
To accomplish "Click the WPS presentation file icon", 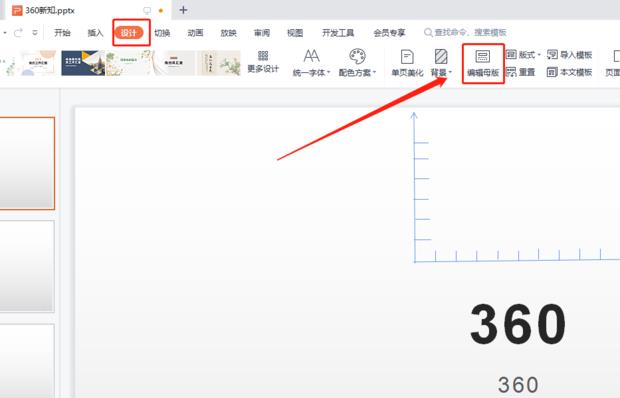I will click(17, 10).
